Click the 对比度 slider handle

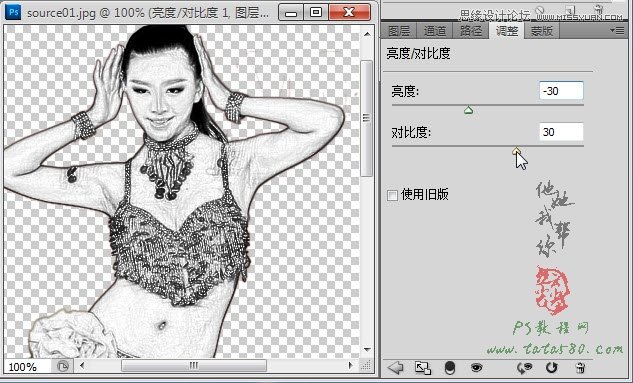pyautogui.click(x=517, y=151)
